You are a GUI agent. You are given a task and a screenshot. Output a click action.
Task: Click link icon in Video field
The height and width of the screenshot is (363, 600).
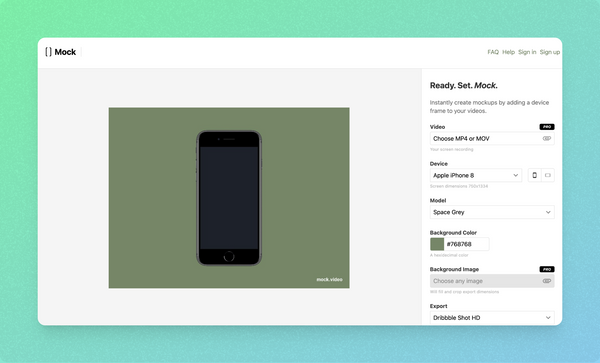[x=546, y=138]
